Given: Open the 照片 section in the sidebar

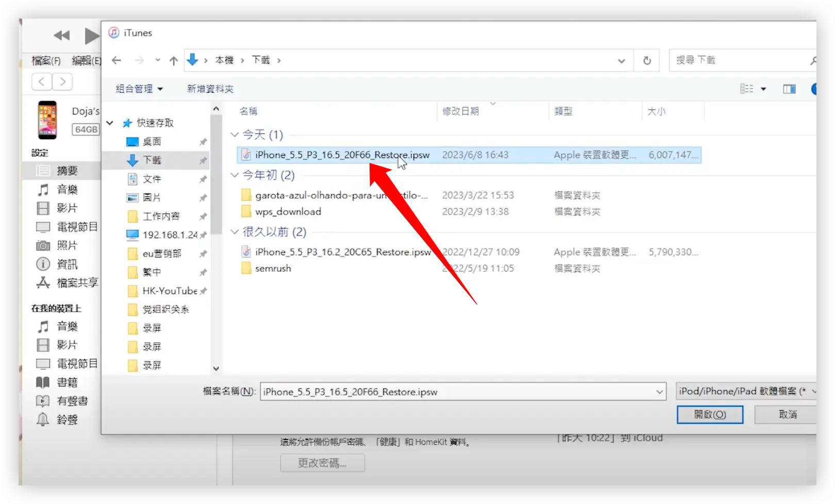Looking at the screenshot, I should click(64, 245).
